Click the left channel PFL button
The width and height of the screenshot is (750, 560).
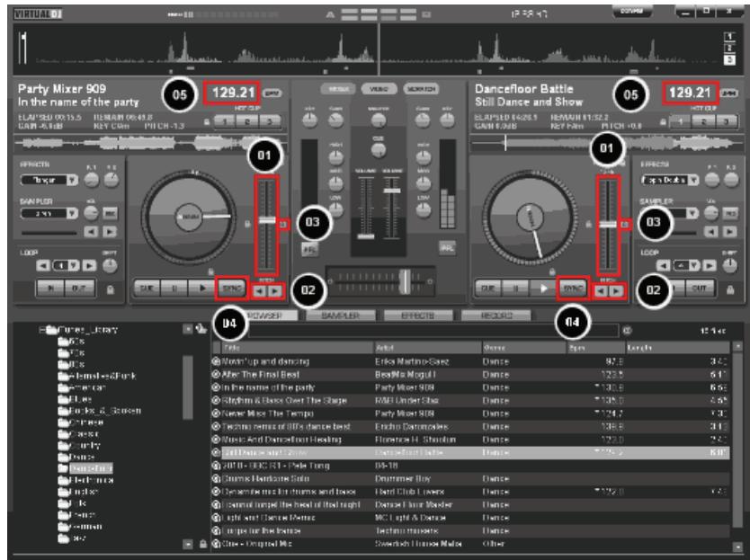309,249
